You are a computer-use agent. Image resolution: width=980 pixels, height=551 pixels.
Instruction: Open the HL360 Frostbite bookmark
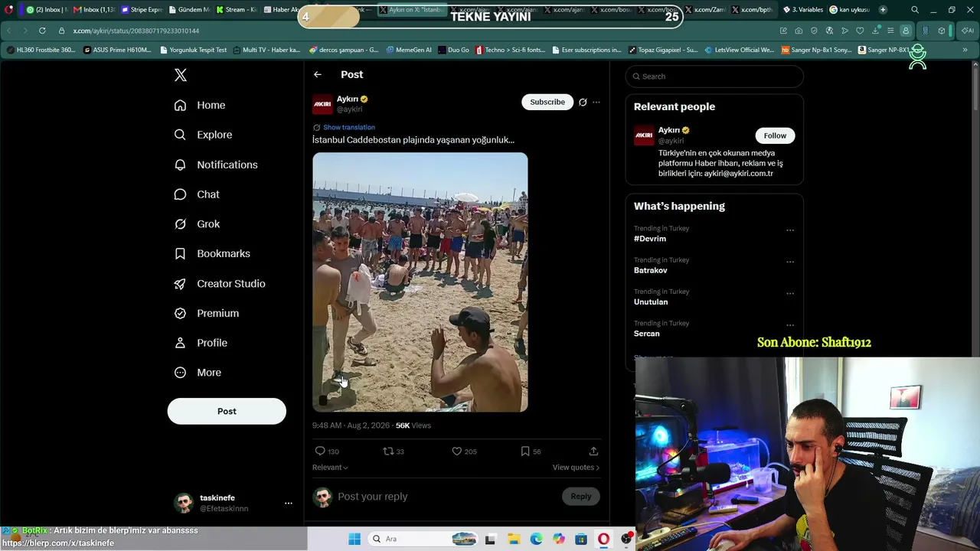pos(41,50)
